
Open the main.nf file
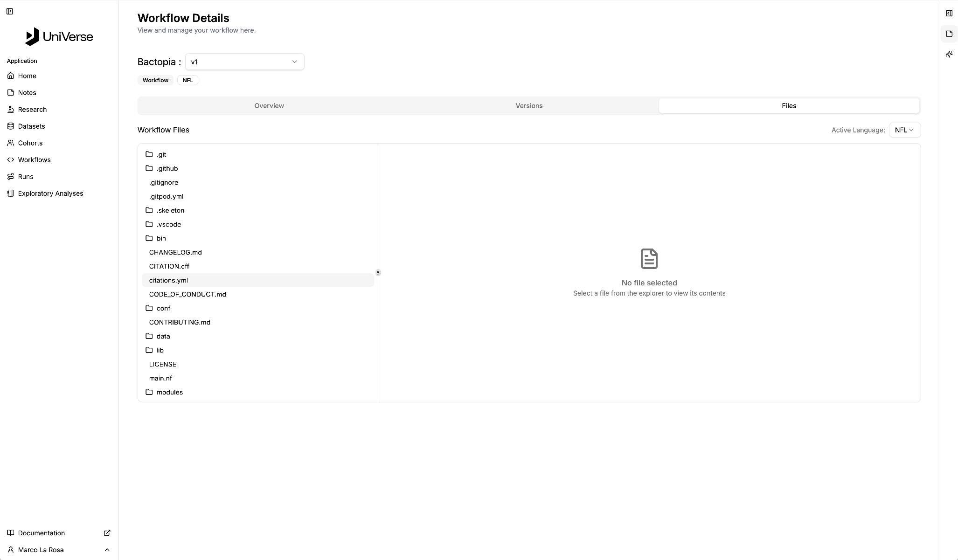[x=160, y=378]
